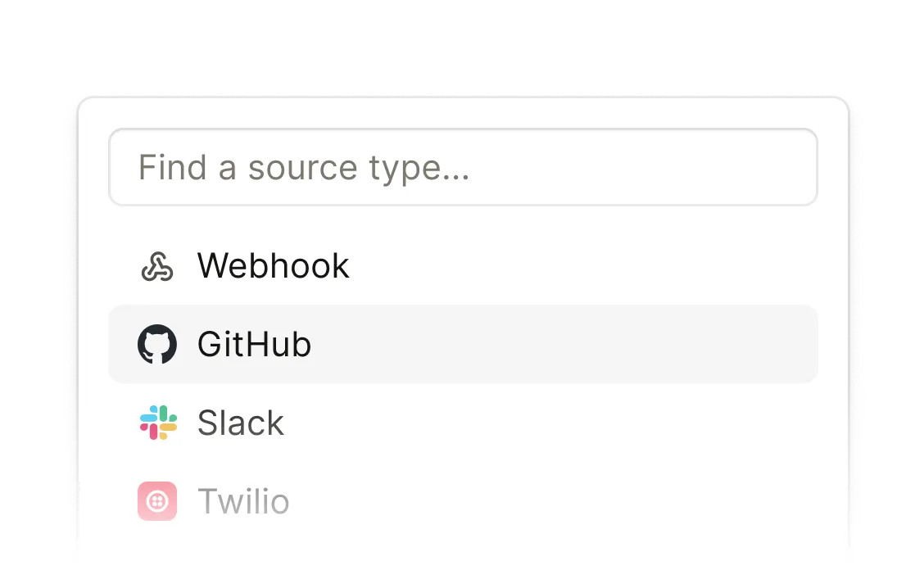This screenshot has height=570, width=924.
Task: Click empty space in the Twilio row
Action: point(554,501)
